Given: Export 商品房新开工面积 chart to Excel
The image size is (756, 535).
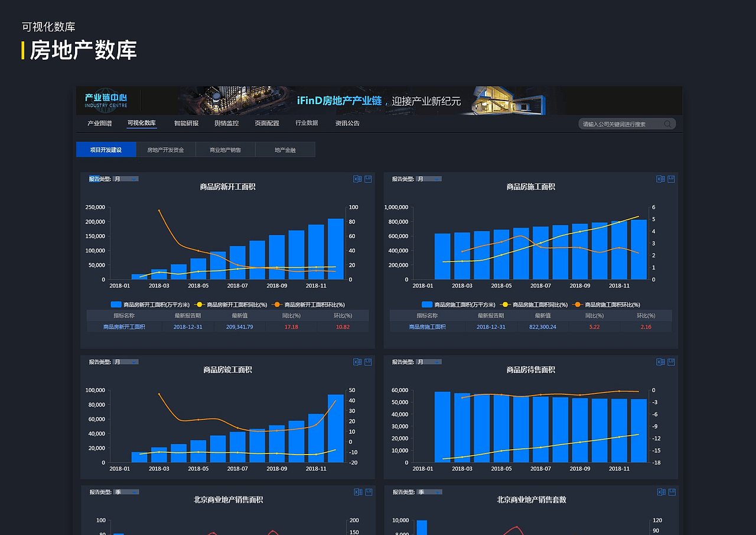Looking at the screenshot, I should [x=357, y=179].
